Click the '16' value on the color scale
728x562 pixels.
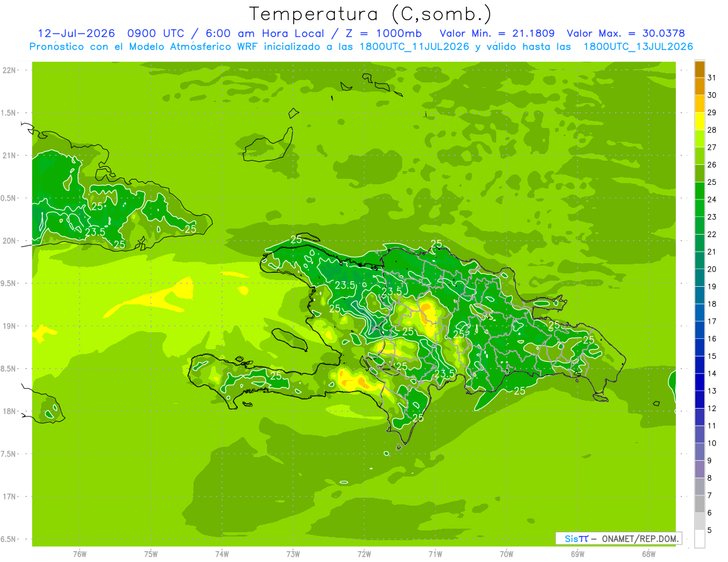click(x=712, y=338)
